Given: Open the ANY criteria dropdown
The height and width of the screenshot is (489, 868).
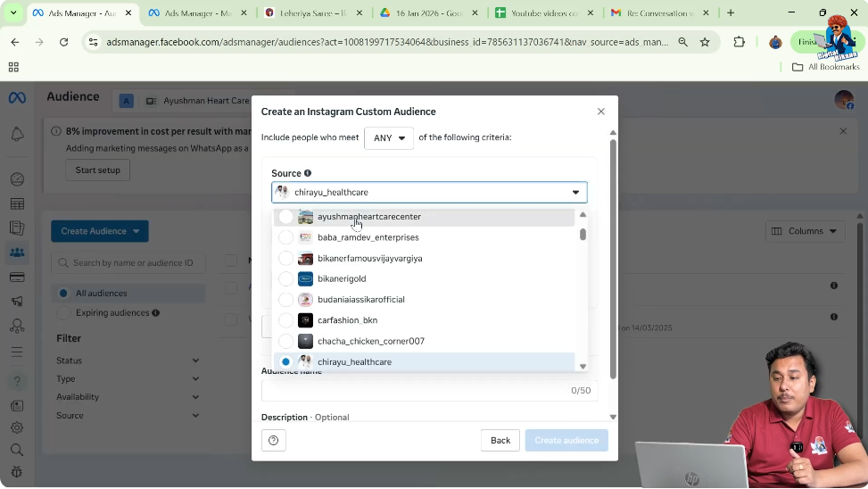Looking at the screenshot, I should pyautogui.click(x=389, y=138).
